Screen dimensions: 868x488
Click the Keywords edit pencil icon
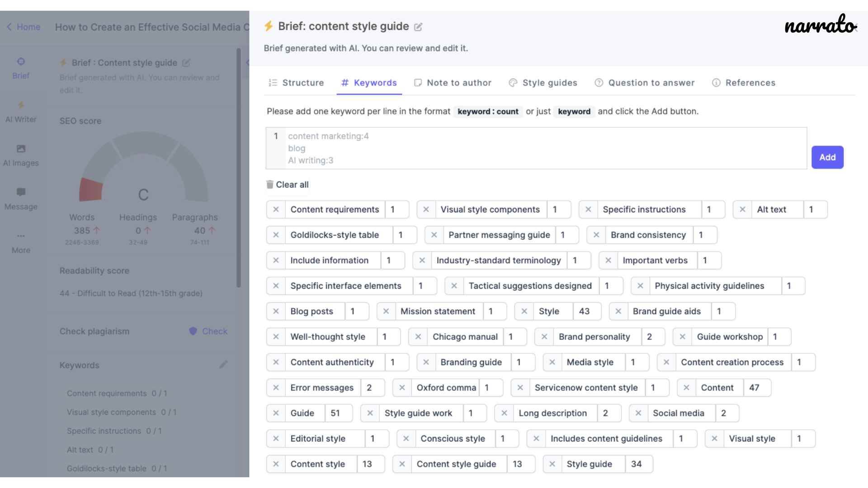223,365
